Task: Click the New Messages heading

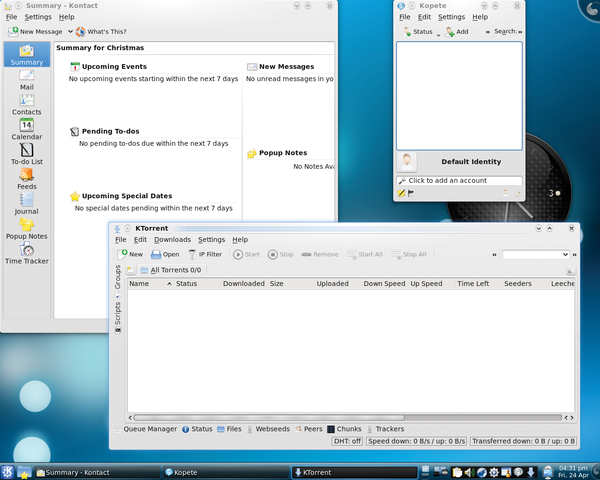Action: [287, 67]
